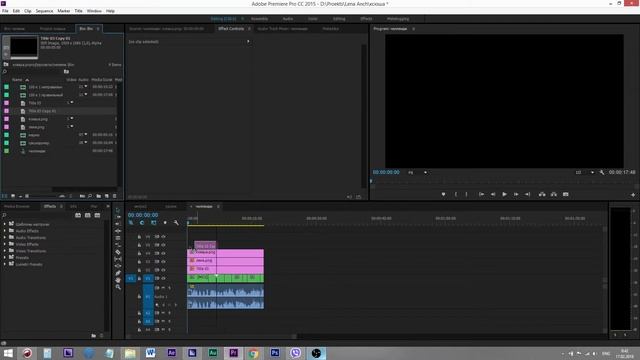Viewport: 640px width, 360px height.
Task: Open the Sequence menu
Action: click(x=44, y=11)
